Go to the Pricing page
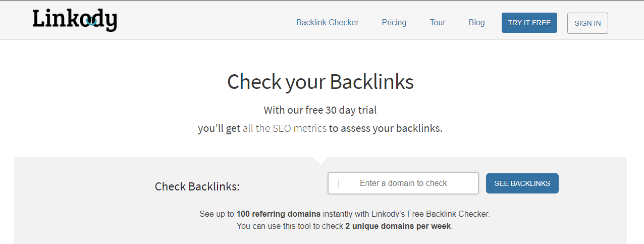 coord(394,22)
